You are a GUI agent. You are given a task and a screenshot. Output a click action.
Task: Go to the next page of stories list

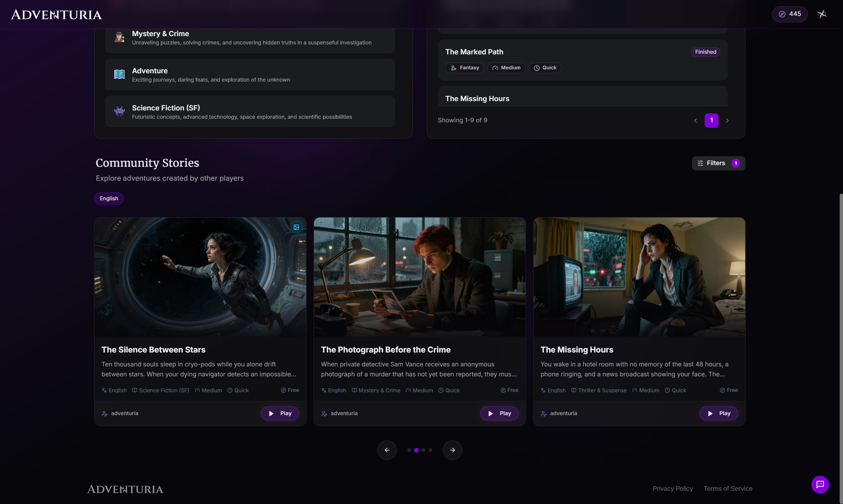tap(727, 121)
